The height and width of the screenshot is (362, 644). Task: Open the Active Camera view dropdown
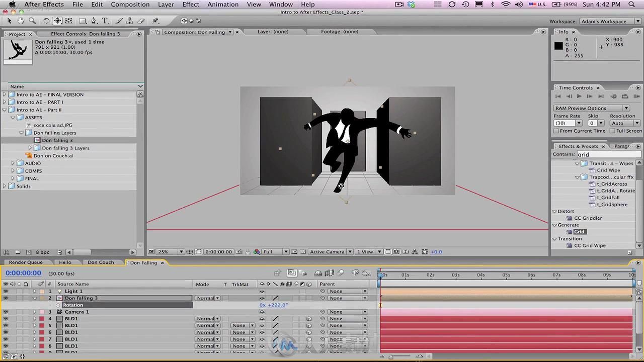click(x=331, y=252)
